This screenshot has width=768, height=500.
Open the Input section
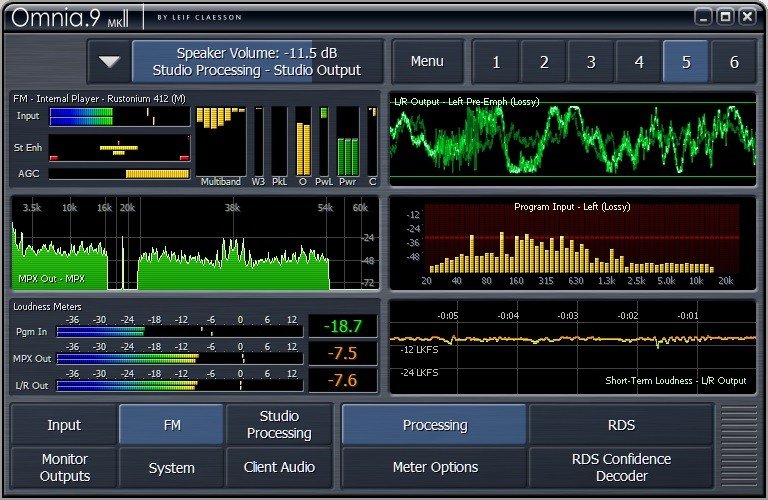click(64, 425)
